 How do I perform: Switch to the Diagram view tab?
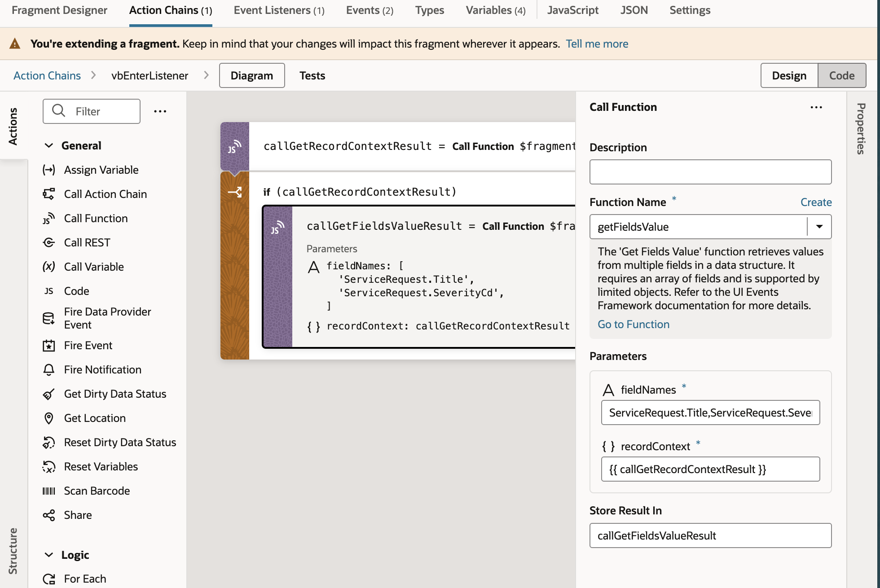coord(252,75)
